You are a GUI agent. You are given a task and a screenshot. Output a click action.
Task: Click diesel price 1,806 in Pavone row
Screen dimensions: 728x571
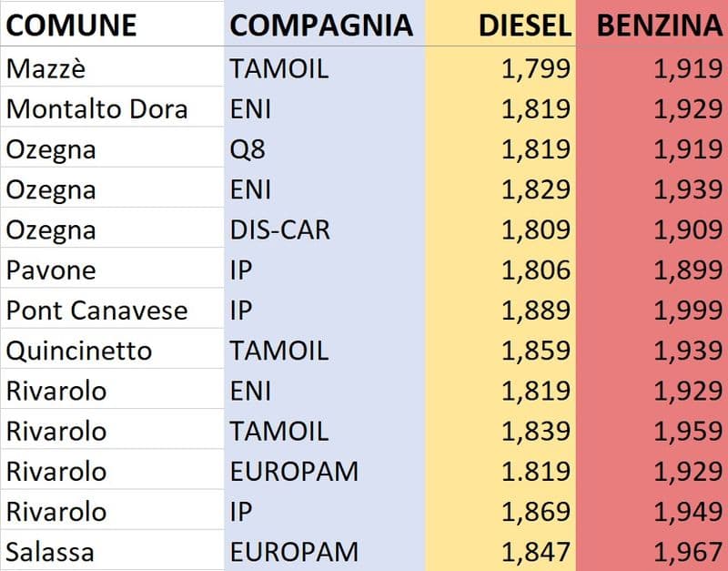[x=535, y=270]
